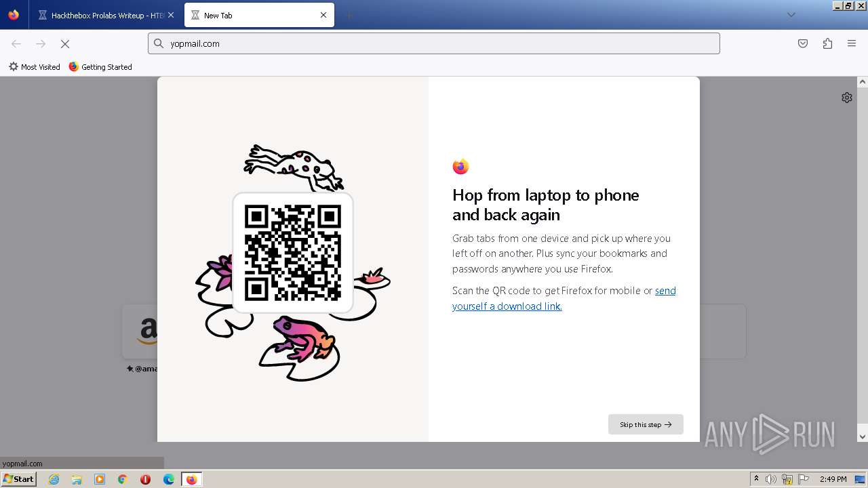Open Action Center flag tray icon
The width and height of the screenshot is (868, 488).
(804, 479)
